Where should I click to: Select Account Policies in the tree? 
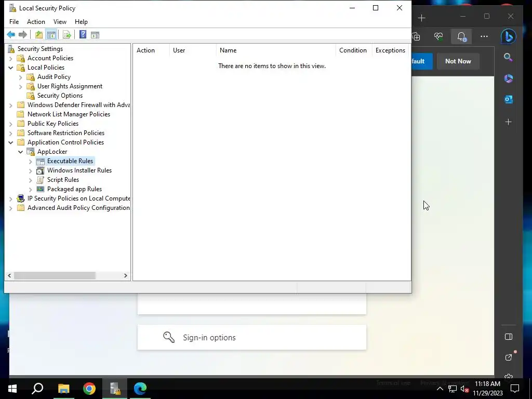click(x=50, y=58)
